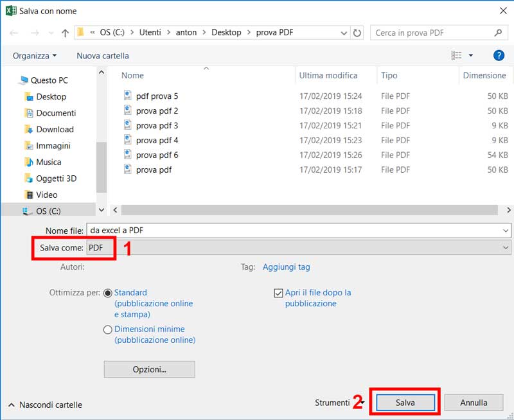Go back using the back arrow
Screen dimensions: 514x420
pyautogui.click(x=13, y=33)
